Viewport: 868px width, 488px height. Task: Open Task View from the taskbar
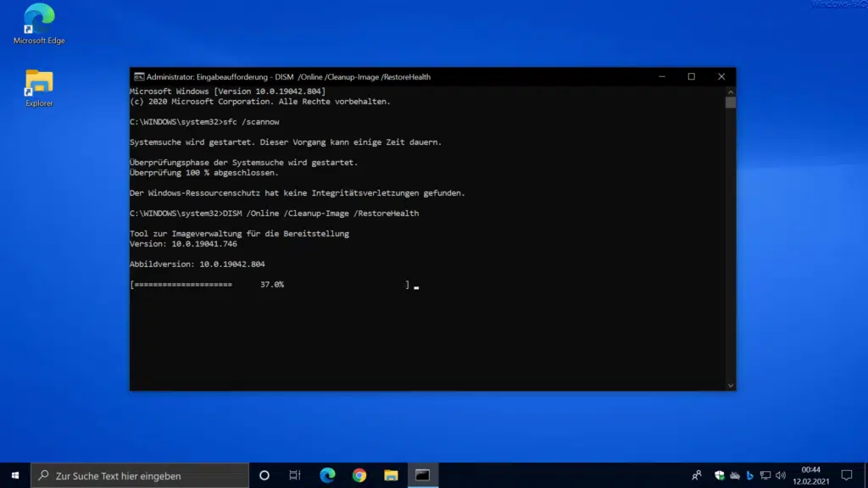294,475
